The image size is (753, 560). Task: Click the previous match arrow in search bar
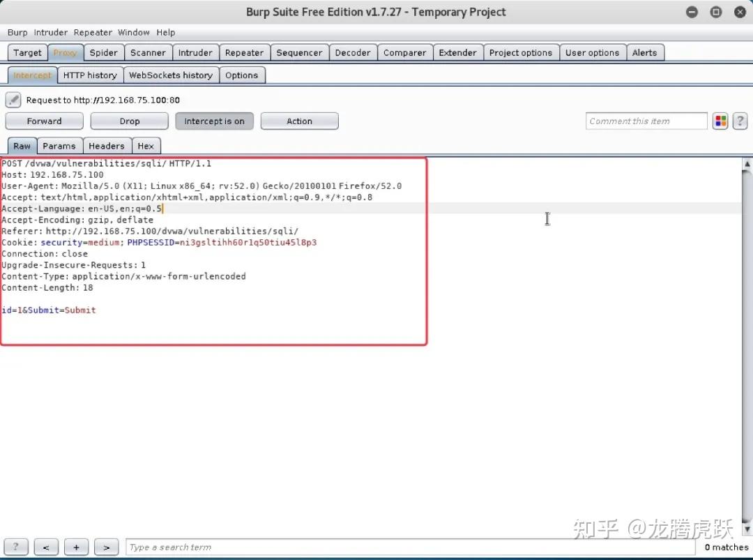click(x=46, y=547)
